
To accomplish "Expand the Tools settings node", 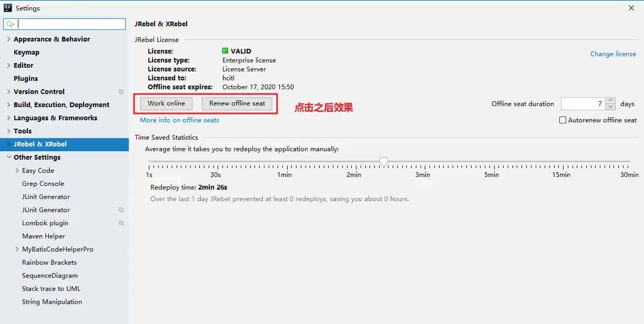I will point(8,131).
